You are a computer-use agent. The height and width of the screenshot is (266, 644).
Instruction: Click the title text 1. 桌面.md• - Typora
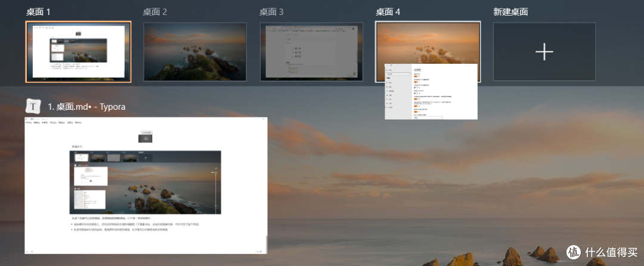click(86, 107)
